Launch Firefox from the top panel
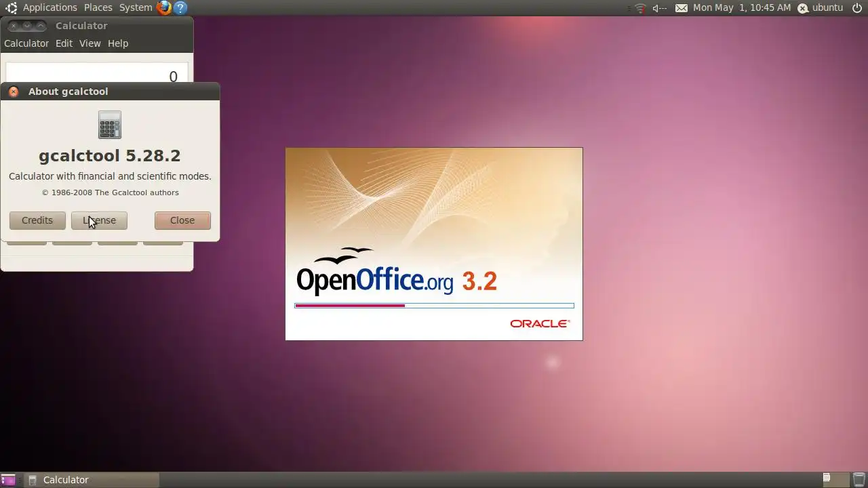868x488 pixels. tap(164, 8)
